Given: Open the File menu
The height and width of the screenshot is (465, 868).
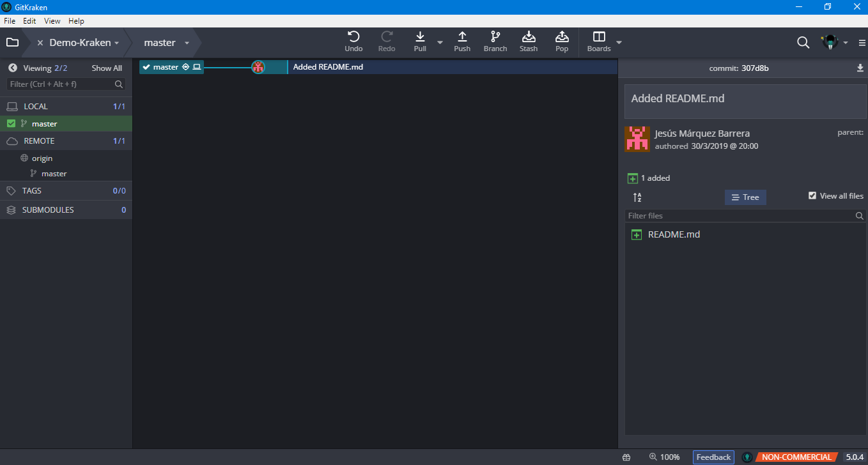Looking at the screenshot, I should pyautogui.click(x=10, y=21).
